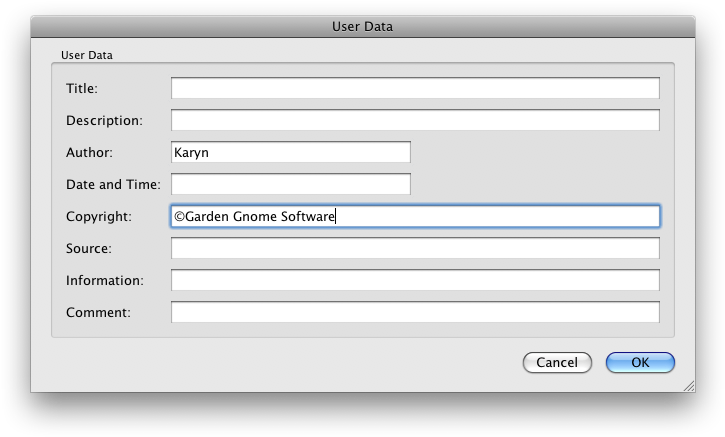Click the User Data window title bar
The width and height of the screenshot is (725, 437).
pyautogui.click(x=362, y=26)
